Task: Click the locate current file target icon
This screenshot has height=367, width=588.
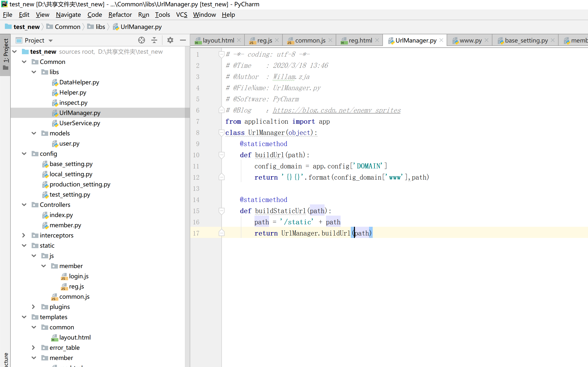Action: [x=141, y=40]
